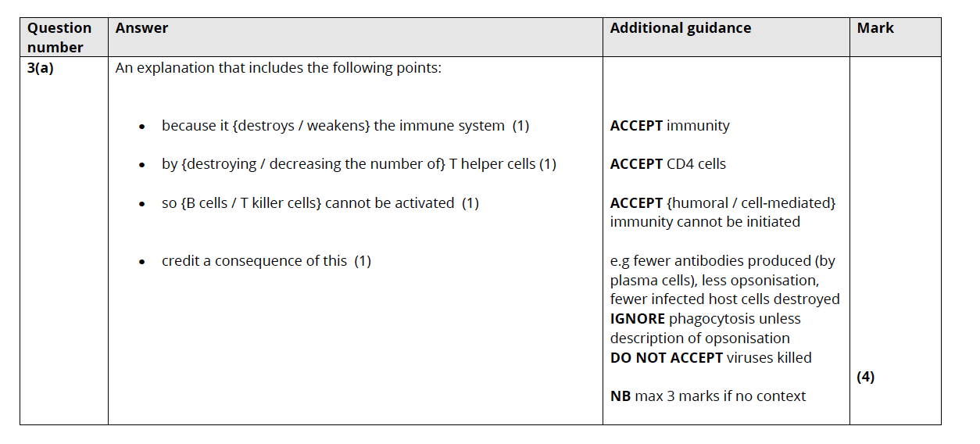Click "immunity cannot be initiated" text
This screenshot has height=444, width=980.
705,222
